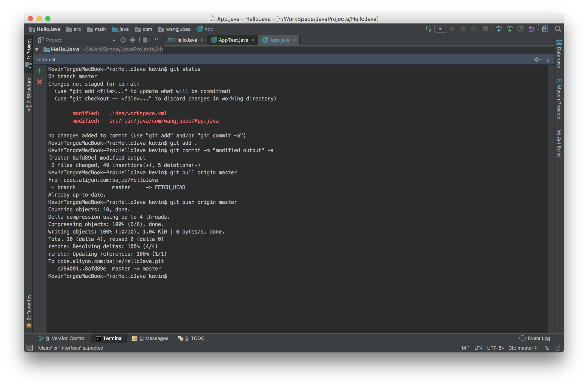The width and height of the screenshot is (588, 387).
Task: Open Project Structure toolbar icon
Action: pyautogui.click(x=545, y=29)
